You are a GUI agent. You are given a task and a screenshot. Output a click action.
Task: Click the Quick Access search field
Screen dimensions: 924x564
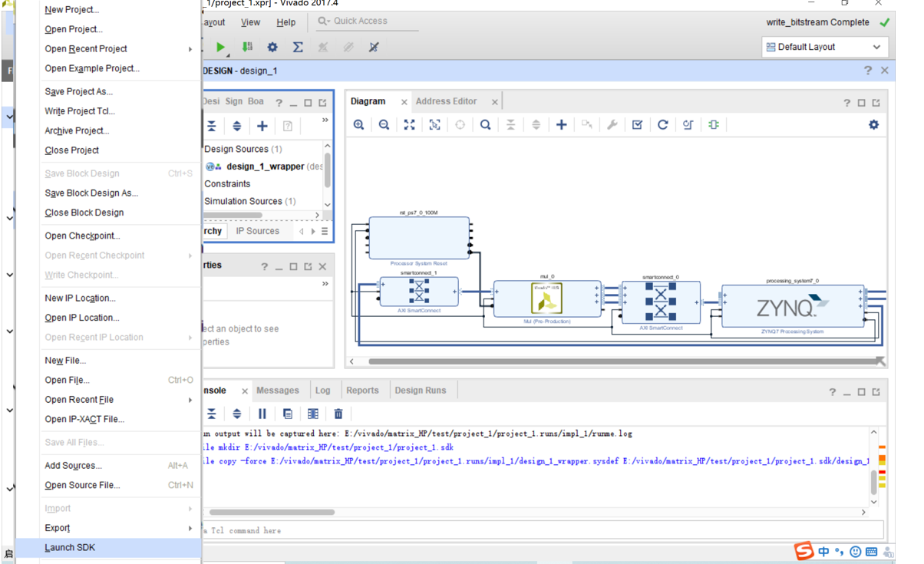coord(366,21)
